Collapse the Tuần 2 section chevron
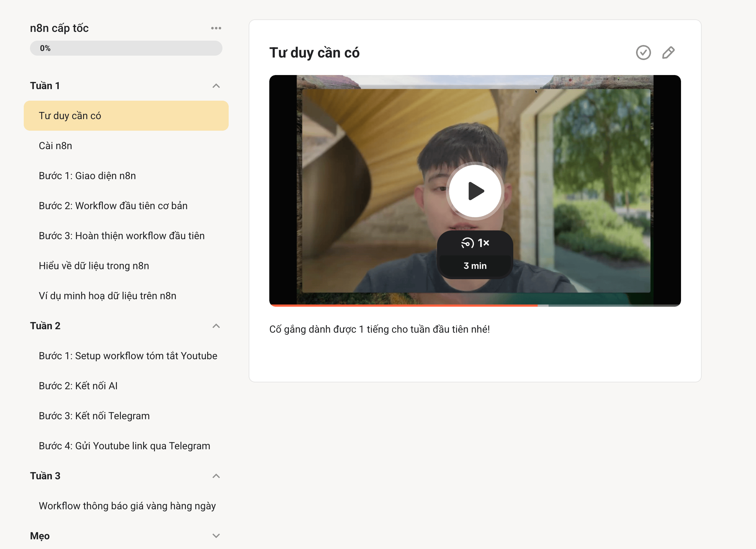756x549 pixels. coord(216,325)
